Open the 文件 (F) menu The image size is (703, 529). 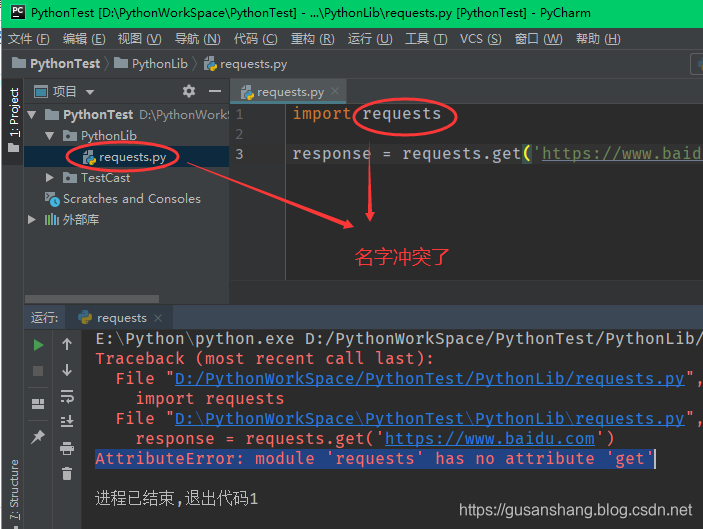click(x=28, y=39)
